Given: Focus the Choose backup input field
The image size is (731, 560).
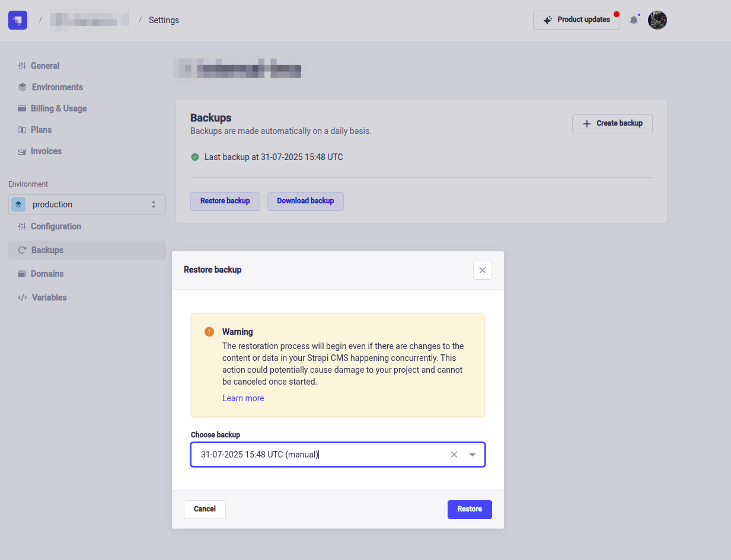Looking at the screenshot, I should point(320,455).
